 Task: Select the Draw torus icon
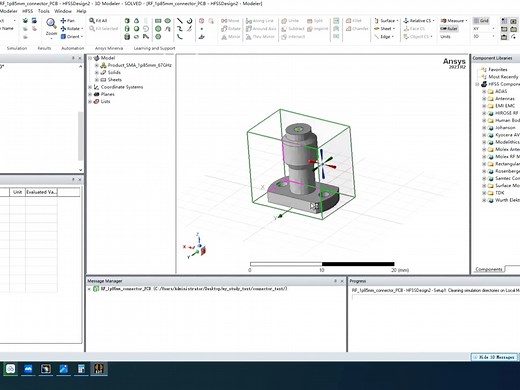pyautogui.click(x=137, y=37)
